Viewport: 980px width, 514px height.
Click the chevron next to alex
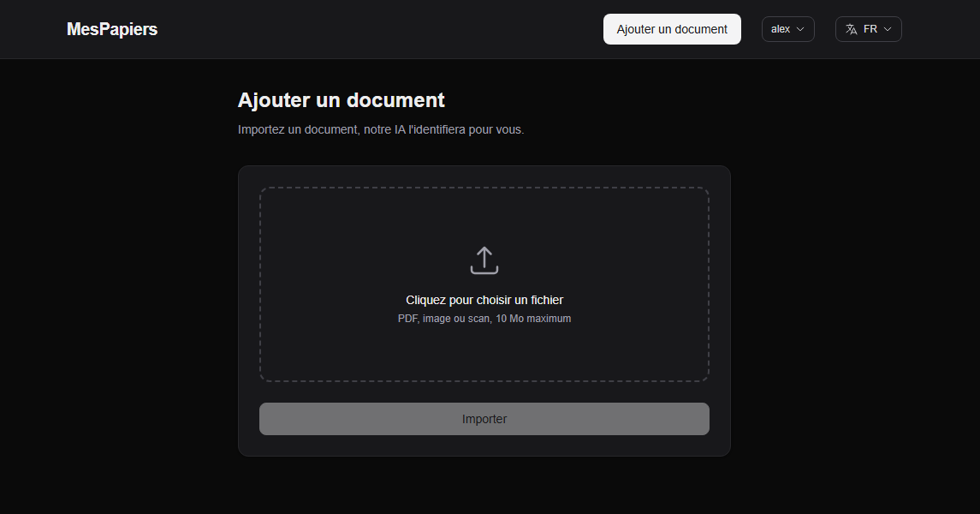[800, 29]
